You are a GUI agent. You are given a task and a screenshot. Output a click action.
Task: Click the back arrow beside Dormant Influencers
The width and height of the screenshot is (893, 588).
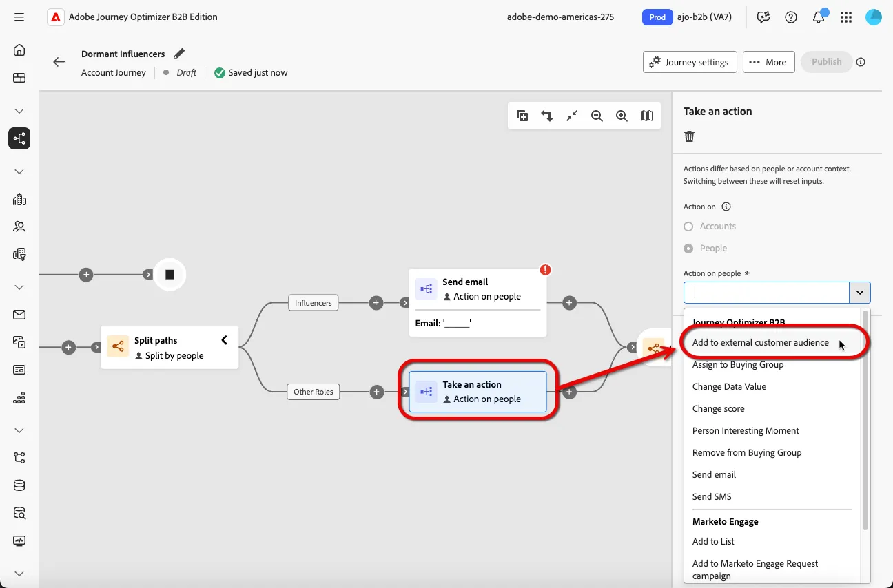pos(59,62)
